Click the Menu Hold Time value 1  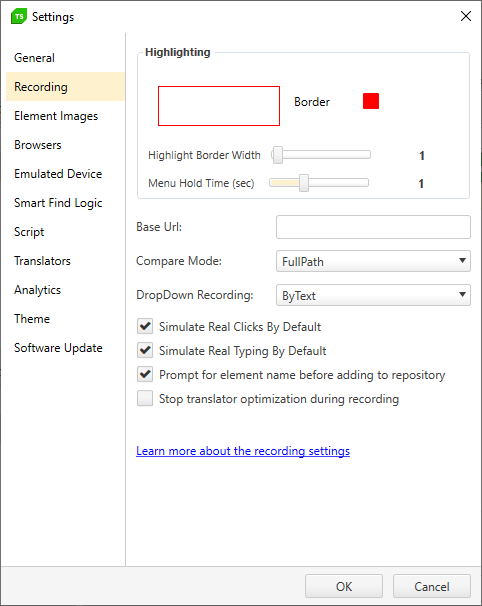(421, 184)
